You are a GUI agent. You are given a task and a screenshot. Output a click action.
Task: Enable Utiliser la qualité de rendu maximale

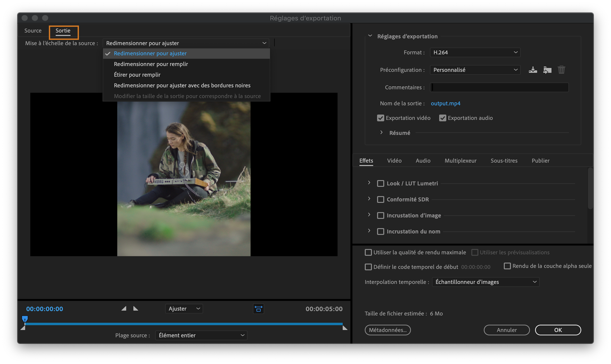click(x=368, y=252)
